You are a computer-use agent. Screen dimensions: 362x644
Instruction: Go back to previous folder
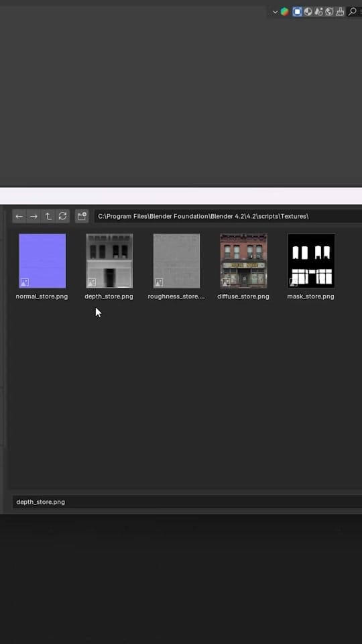pos(19,216)
